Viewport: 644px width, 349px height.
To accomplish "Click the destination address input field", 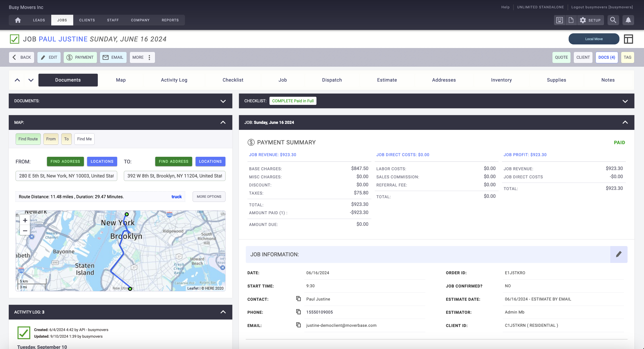I will point(174,176).
